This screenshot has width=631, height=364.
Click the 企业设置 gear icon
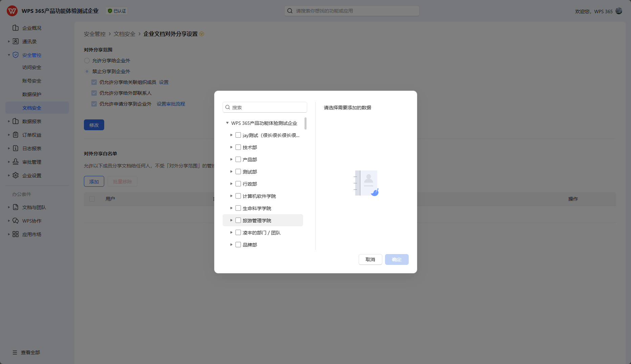tap(16, 175)
